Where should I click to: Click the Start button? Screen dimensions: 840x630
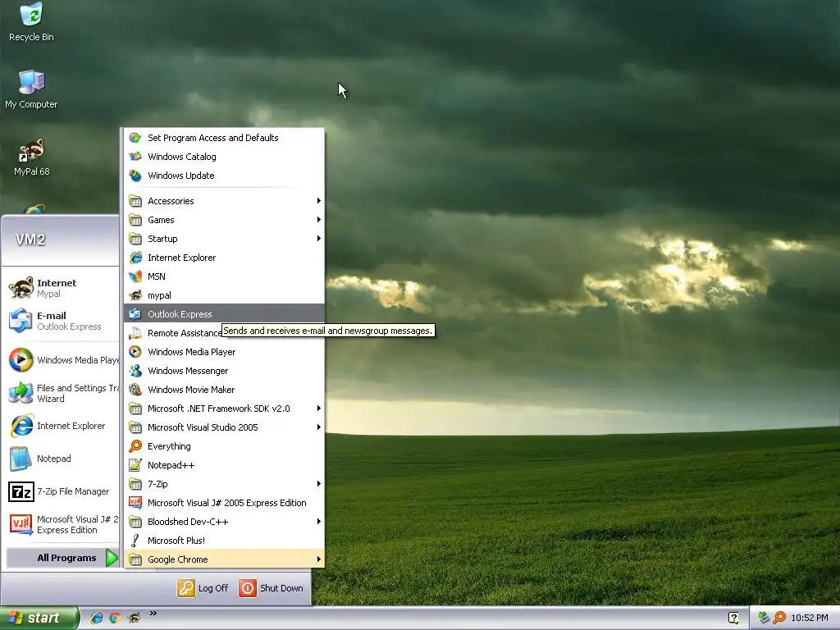coord(39,619)
